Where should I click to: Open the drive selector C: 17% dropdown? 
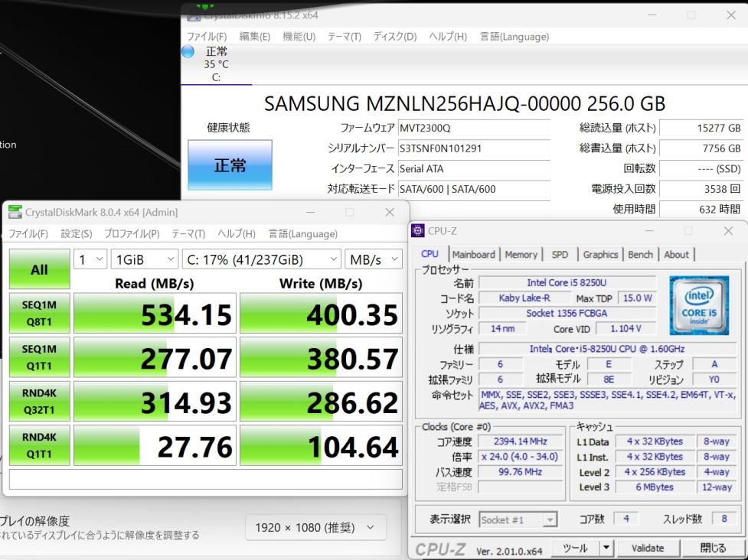[x=261, y=260]
